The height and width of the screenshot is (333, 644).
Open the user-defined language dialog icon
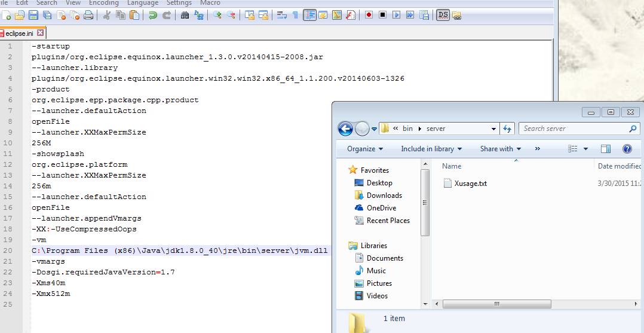pyautogui.click(x=323, y=15)
